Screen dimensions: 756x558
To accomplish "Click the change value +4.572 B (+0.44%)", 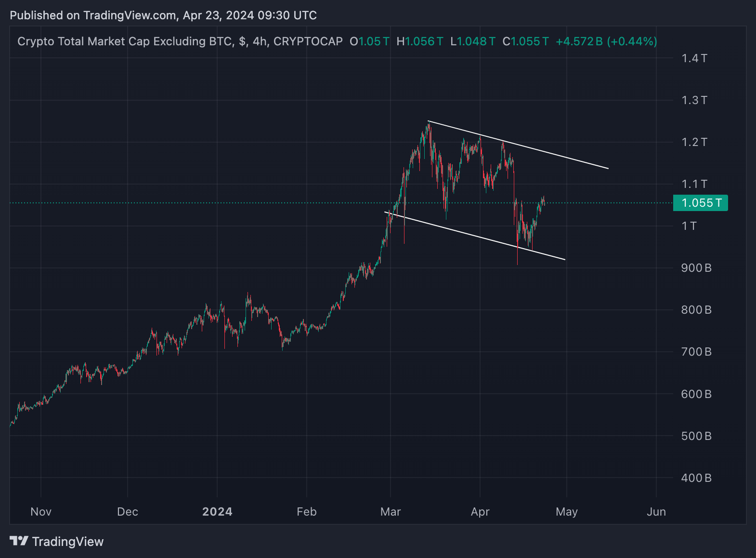I will (x=606, y=41).
